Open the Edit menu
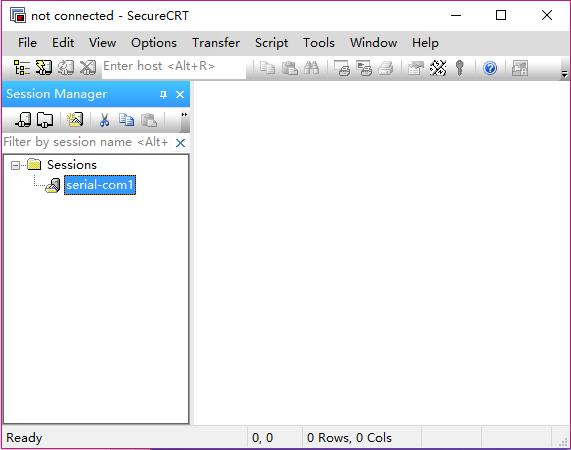Image resolution: width=571 pixels, height=450 pixels. pyautogui.click(x=63, y=43)
